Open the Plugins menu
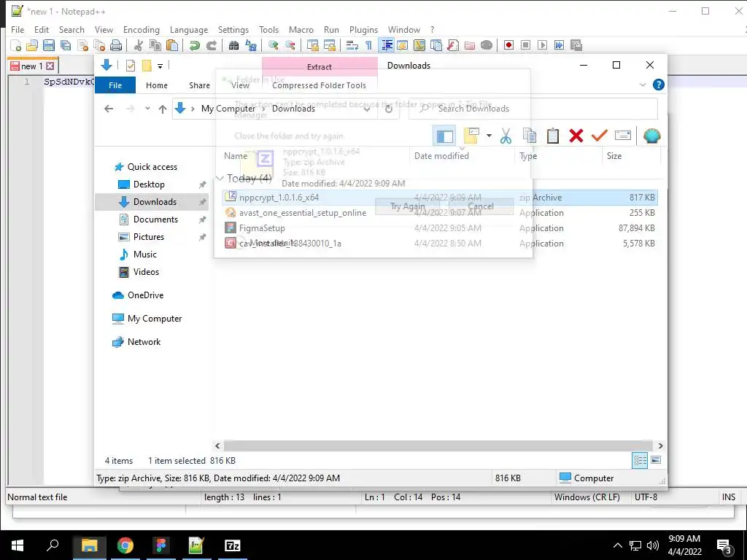The width and height of the screenshot is (747, 560). [363, 29]
